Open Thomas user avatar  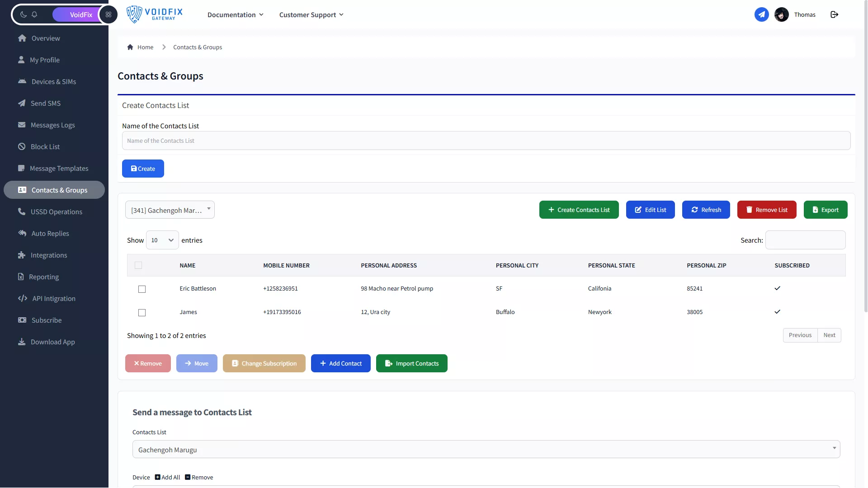click(781, 14)
